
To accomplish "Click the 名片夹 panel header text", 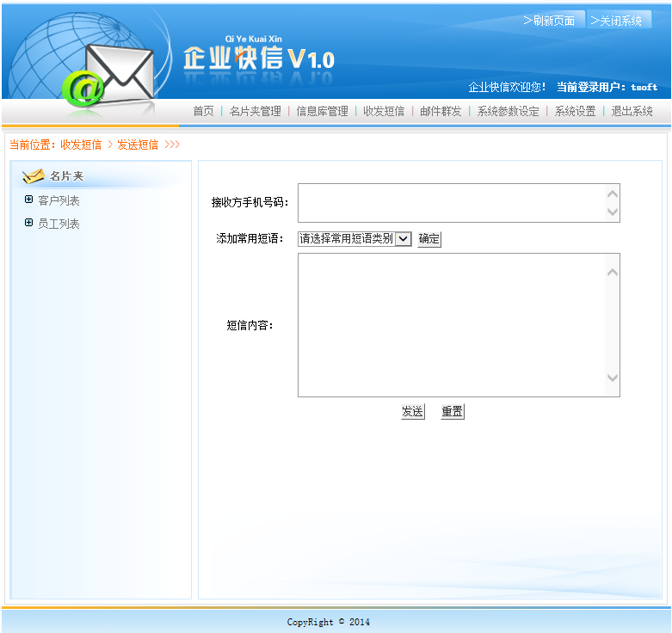I will (x=67, y=176).
